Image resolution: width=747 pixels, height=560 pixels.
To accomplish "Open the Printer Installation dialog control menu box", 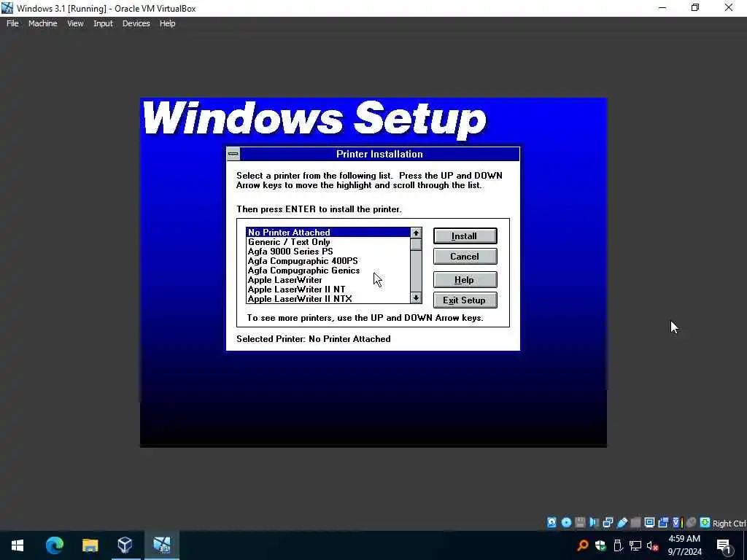I will 233,154.
